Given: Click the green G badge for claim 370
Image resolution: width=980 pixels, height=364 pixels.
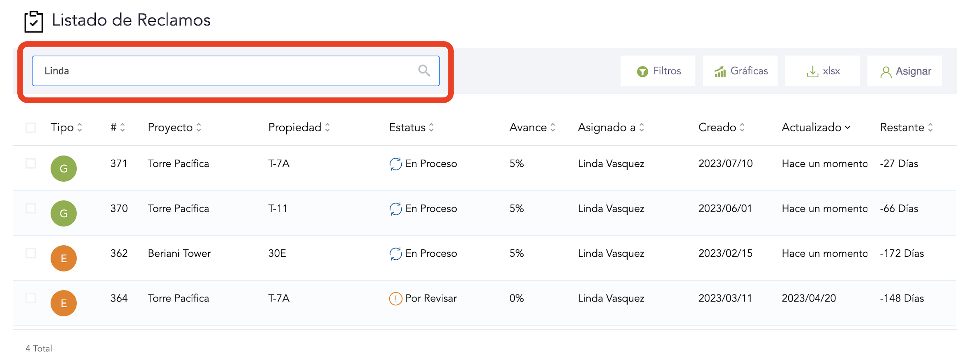Looking at the screenshot, I should tap(64, 213).
